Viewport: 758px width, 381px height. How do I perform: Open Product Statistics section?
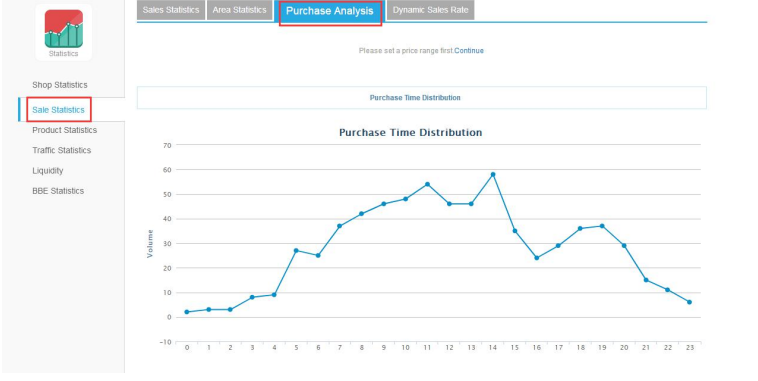pyautogui.click(x=64, y=130)
